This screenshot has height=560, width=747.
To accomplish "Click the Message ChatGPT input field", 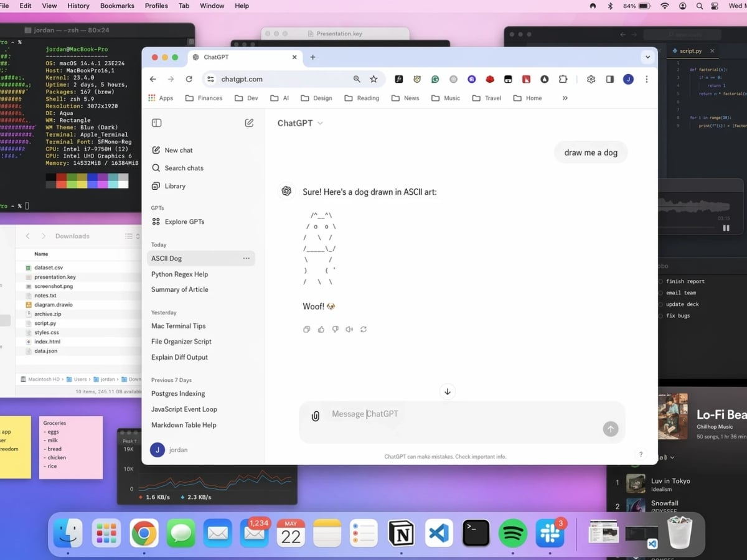I will tap(461, 414).
